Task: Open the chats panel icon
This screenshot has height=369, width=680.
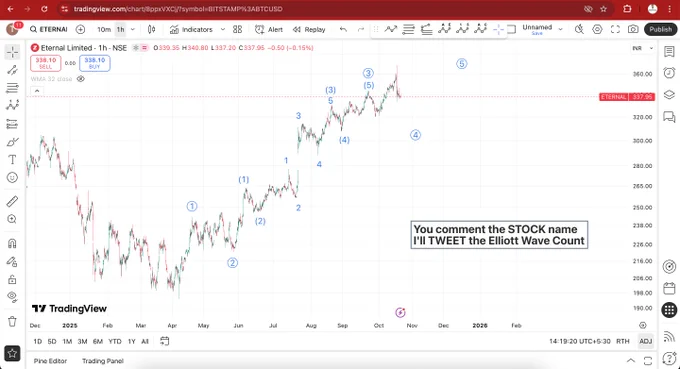Action: [x=669, y=117]
